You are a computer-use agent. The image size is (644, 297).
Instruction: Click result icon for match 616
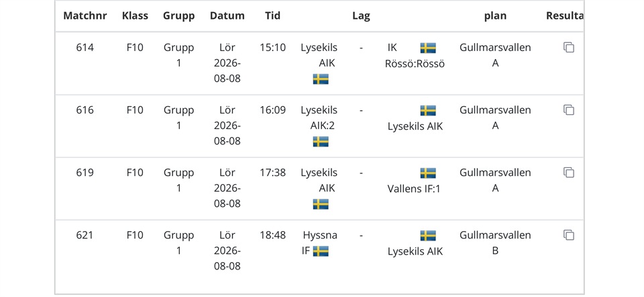568,110
